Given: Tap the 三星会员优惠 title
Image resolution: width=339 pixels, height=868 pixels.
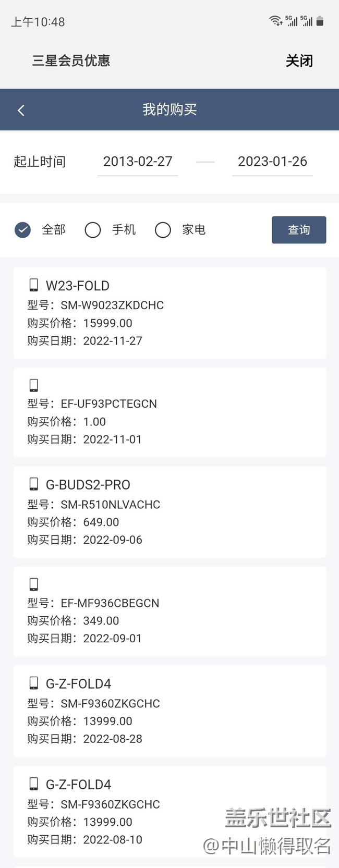Looking at the screenshot, I should pyautogui.click(x=71, y=61).
